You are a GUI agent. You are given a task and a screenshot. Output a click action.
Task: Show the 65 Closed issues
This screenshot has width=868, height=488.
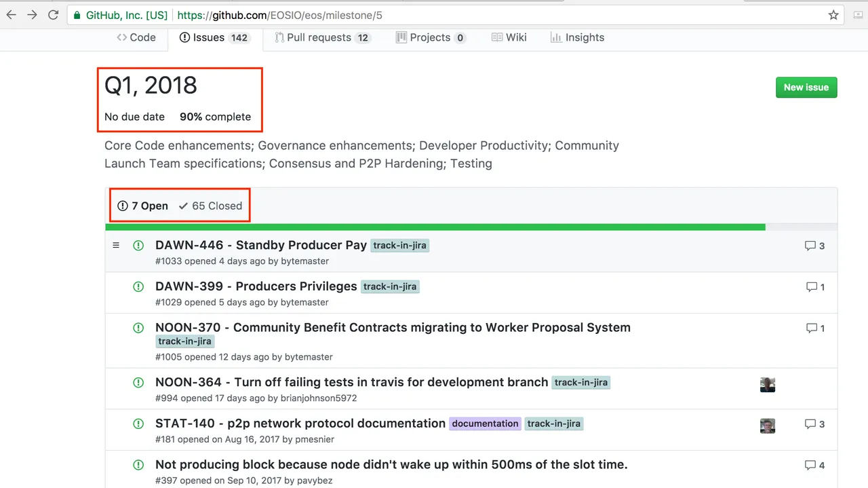[210, 206]
